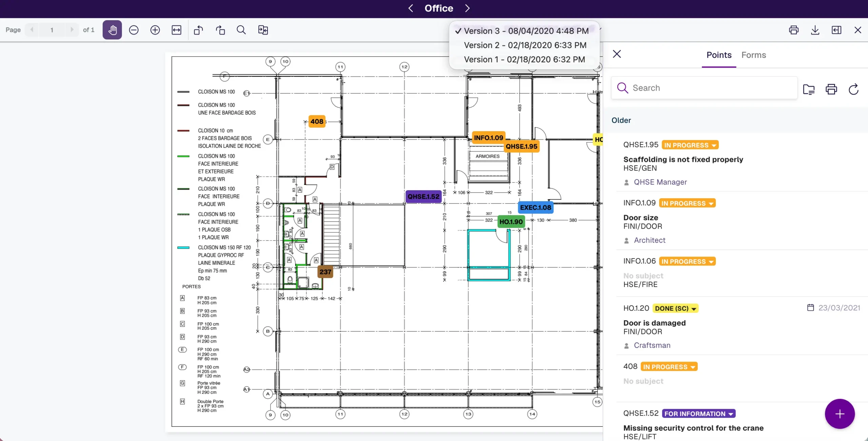Viewport: 868px width, 441px height.
Task: Click the purple QHSE.1.52 plan marker
Action: (x=423, y=197)
